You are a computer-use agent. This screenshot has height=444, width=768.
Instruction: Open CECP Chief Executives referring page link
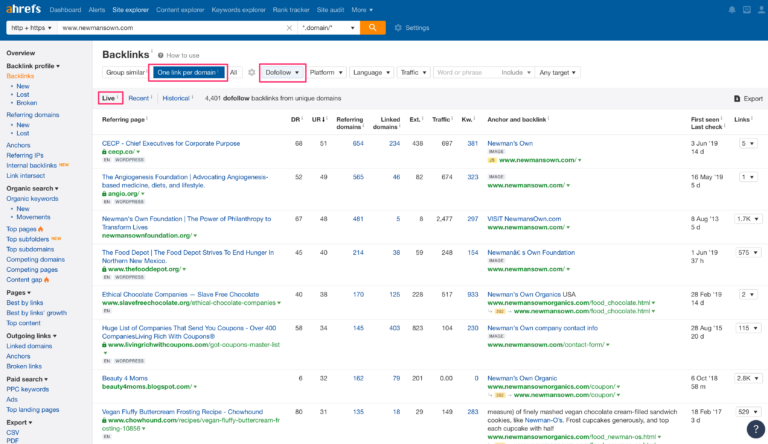pos(171,144)
